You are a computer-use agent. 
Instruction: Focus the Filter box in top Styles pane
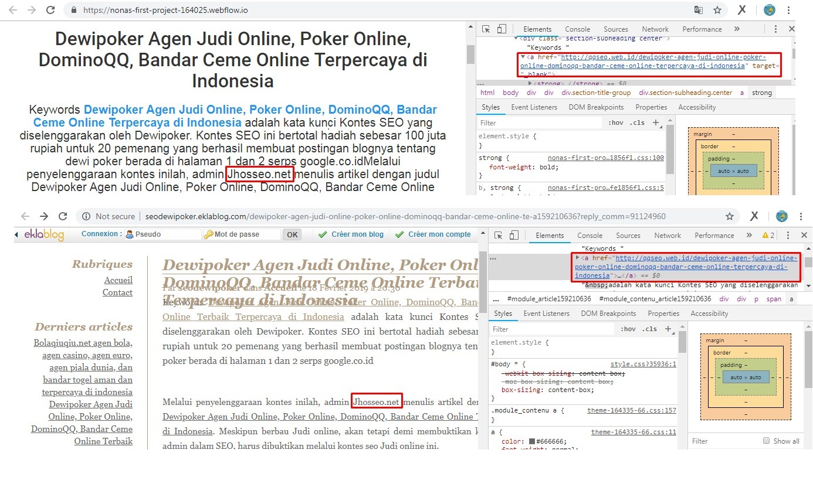[x=540, y=122]
